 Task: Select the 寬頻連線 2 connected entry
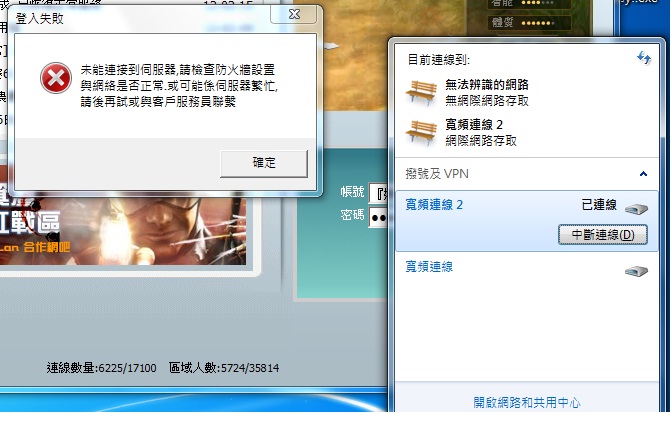(x=526, y=221)
